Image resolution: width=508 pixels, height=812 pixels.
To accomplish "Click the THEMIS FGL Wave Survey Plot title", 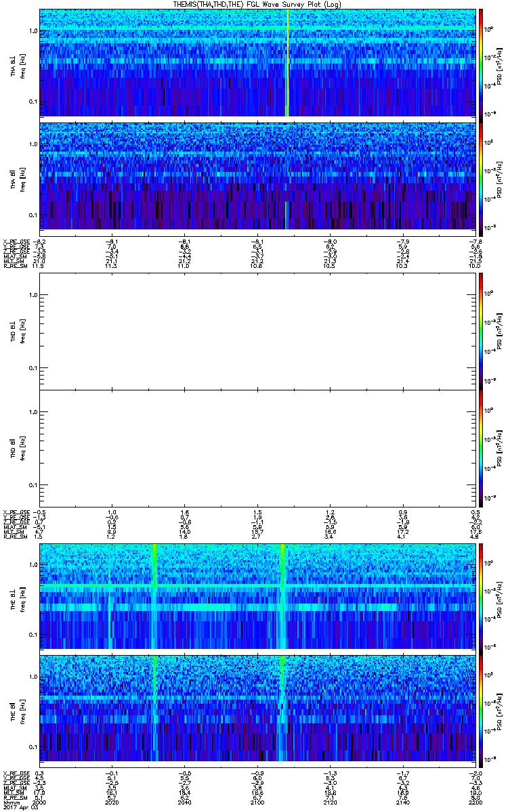I will tap(257, 4).
